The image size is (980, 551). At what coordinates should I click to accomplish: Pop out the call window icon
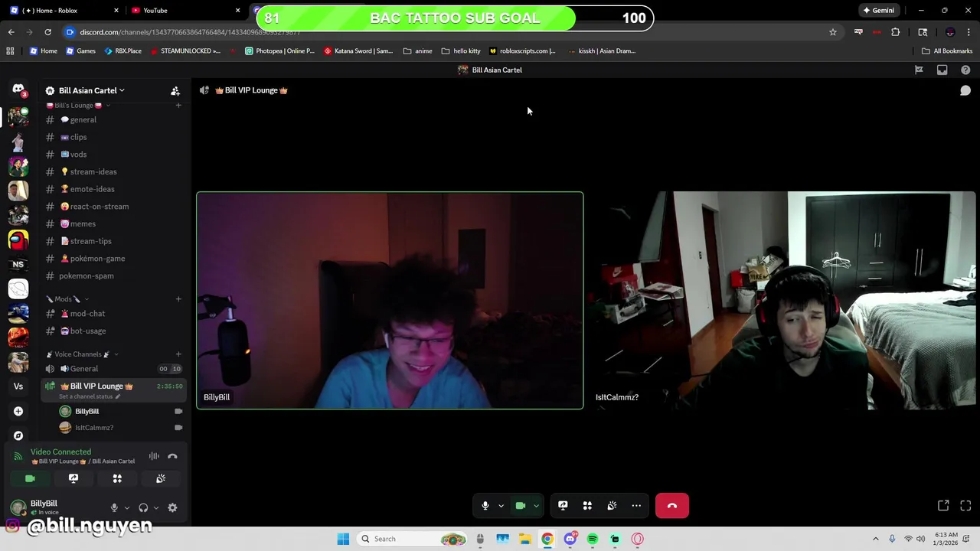[943, 506]
